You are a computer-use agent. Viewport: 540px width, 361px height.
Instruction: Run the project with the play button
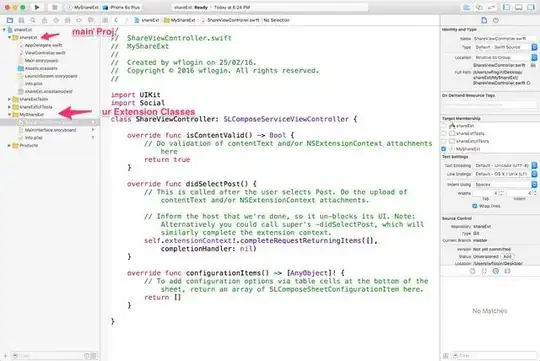[x=37, y=7]
